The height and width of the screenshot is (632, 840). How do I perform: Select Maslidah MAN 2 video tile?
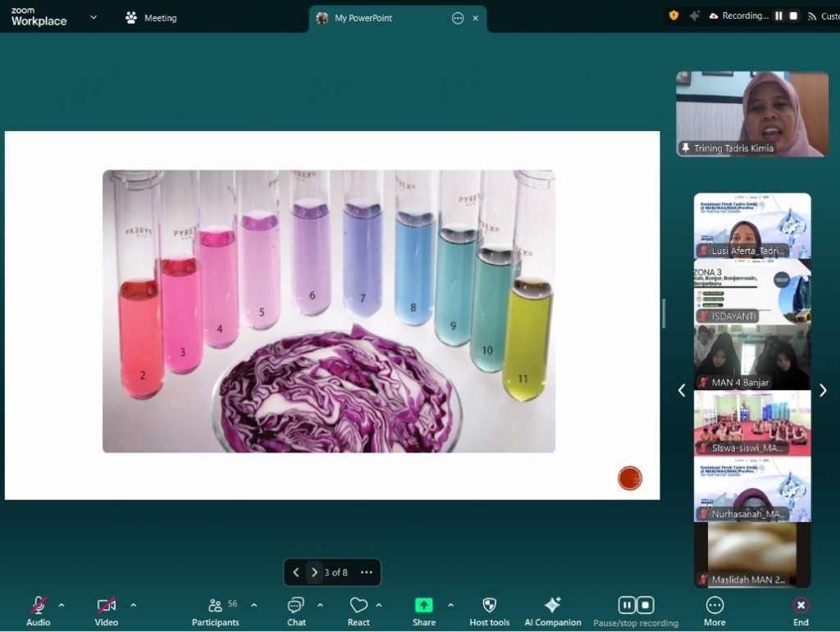click(752, 555)
